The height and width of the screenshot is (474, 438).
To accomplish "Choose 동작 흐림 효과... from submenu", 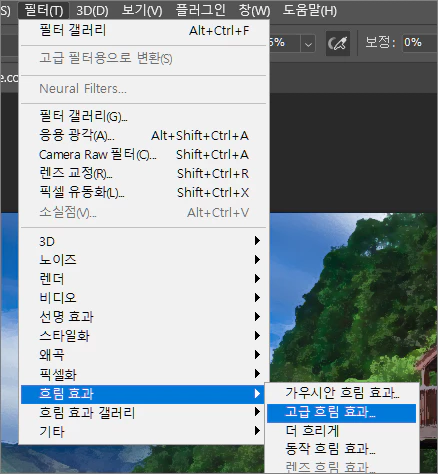I will tap(342, 449).
